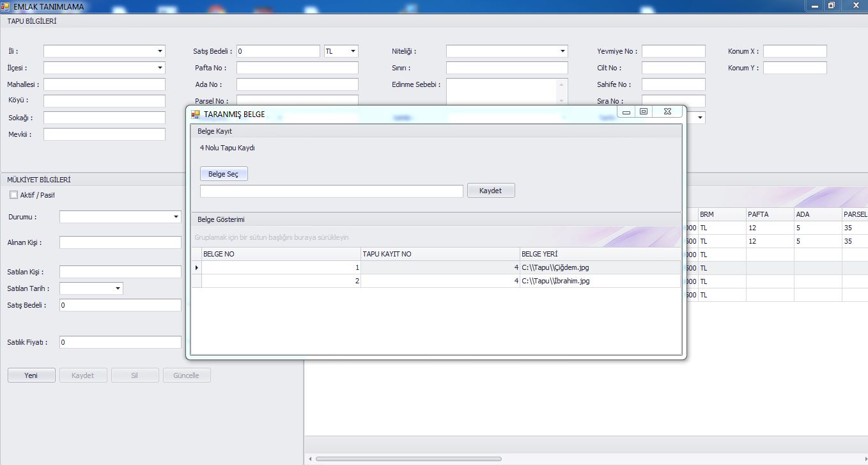Open the İlçesi dropdown
Viewport: 868px width, 465px height.
pyautogui.click(x=160, y=68)
